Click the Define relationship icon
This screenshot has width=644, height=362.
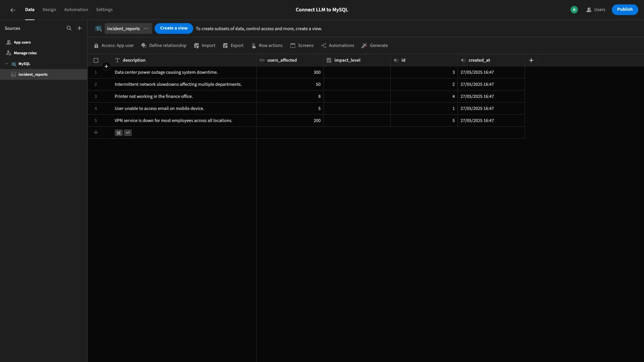[x=144, y=46]
